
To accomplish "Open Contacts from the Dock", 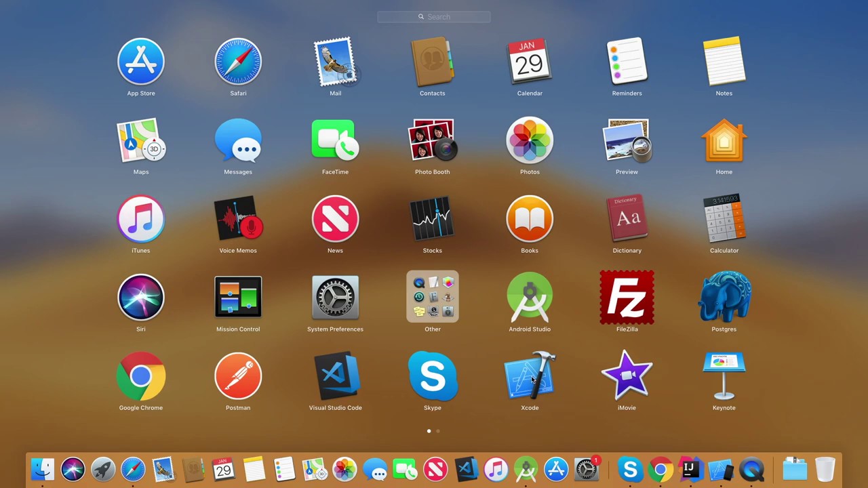I will coord(193,469).
